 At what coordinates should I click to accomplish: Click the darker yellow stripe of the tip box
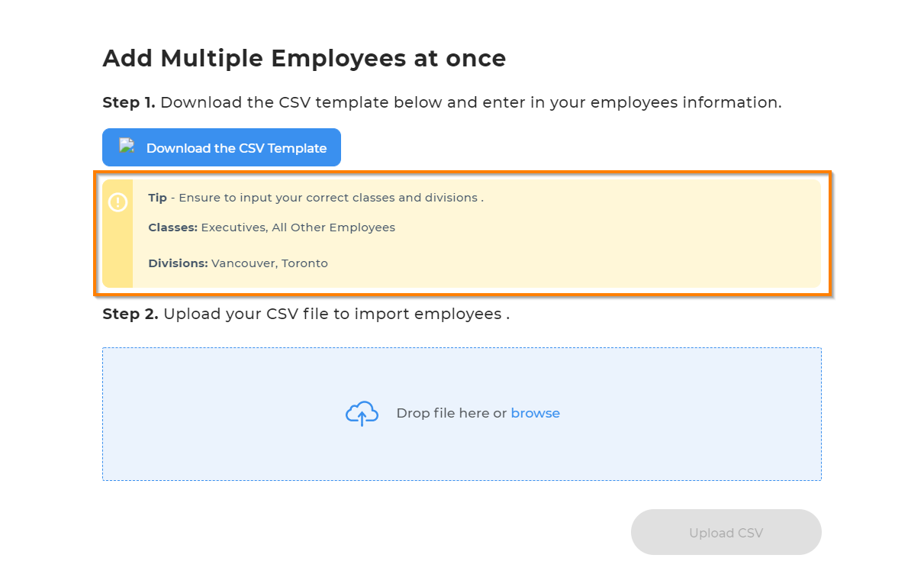(118, 234)
